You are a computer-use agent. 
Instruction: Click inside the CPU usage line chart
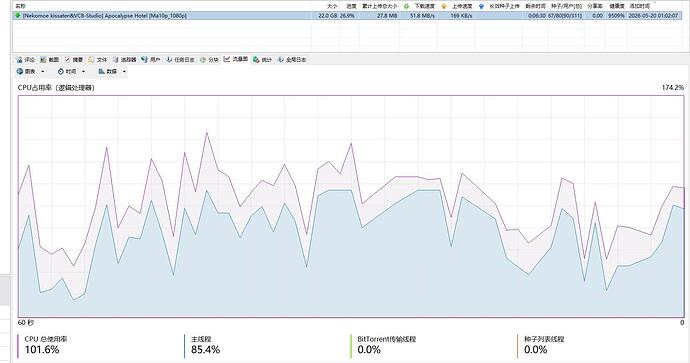pyautogui.click(x=351, y=206)
